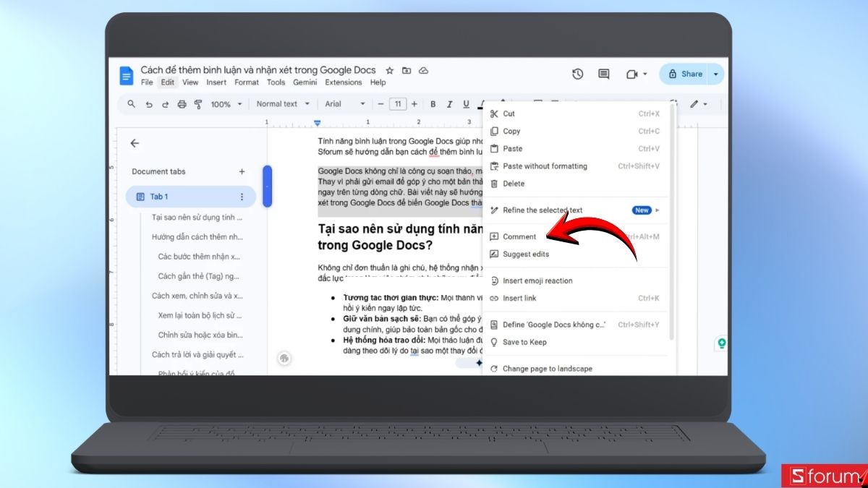Viewport: 868px width, 488px height.
Task: Click the font size field showing 11
Action: [x=398, y=104]
